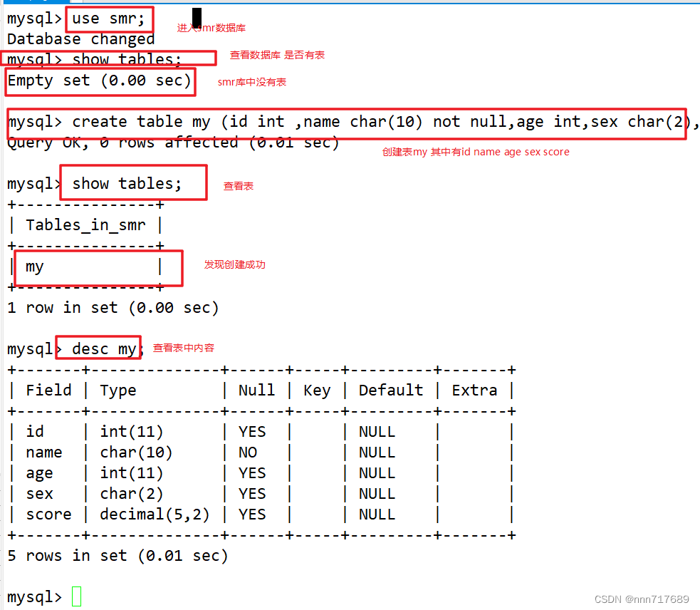Click the 'Extra' column header
Viewport: 700px width, 610px height.
(474, 390)
